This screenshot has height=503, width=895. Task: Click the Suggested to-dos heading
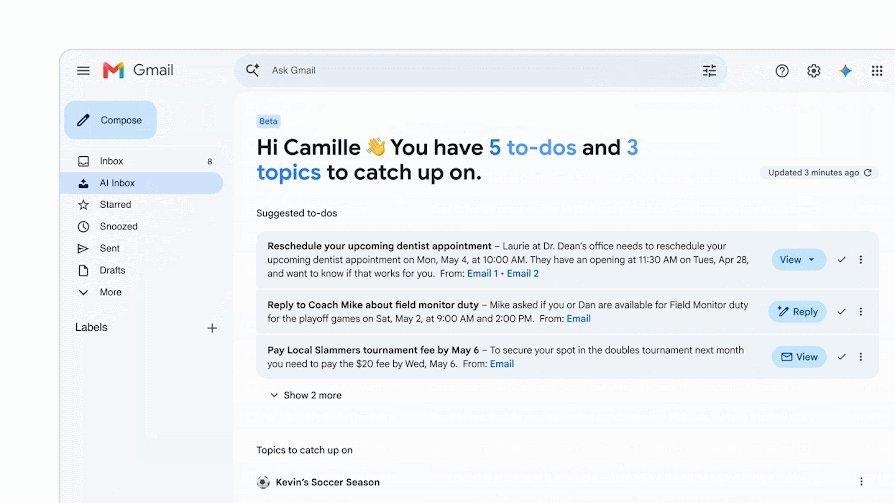point(297,213)
